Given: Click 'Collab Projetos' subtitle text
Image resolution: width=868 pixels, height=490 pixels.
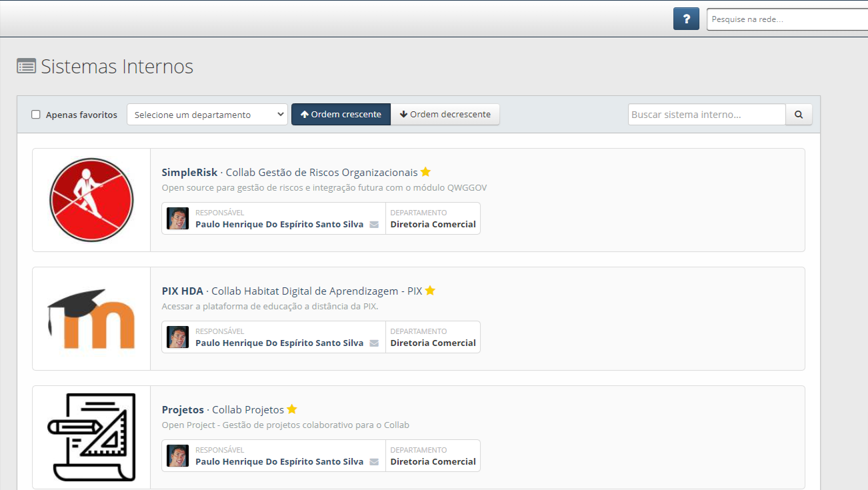Looking at the screenshot, I should pos(248,409).
